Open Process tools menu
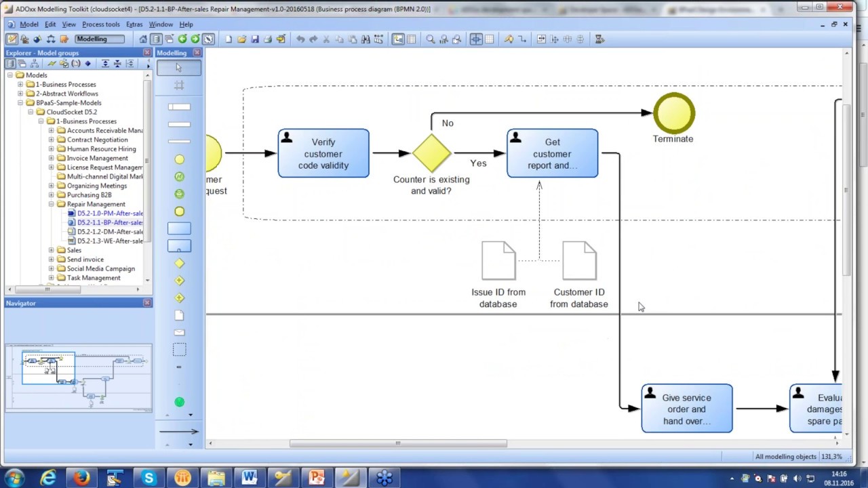Viewport: 868px width, 488px height. (101, 24)
